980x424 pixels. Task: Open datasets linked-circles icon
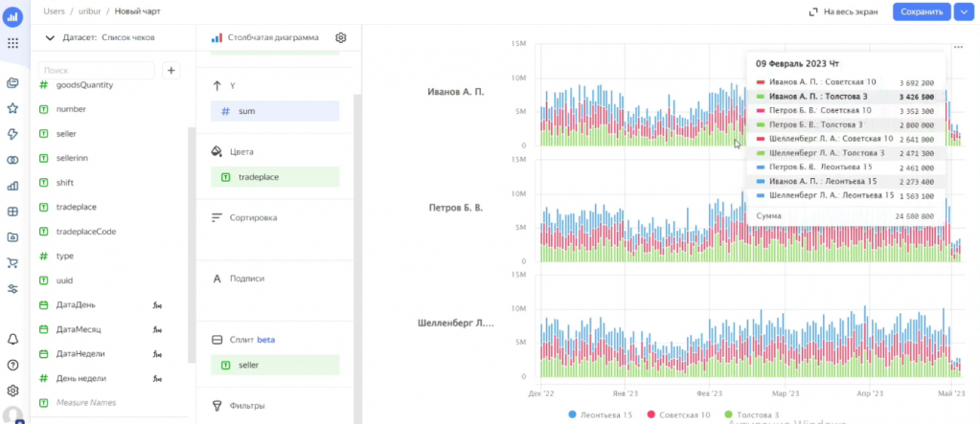(12, 160)
